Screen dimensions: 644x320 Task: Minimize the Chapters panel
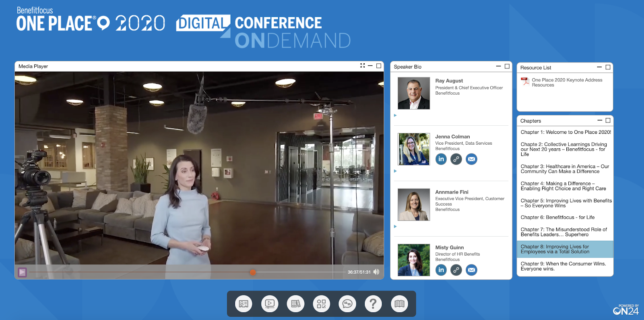click(600, 120)
